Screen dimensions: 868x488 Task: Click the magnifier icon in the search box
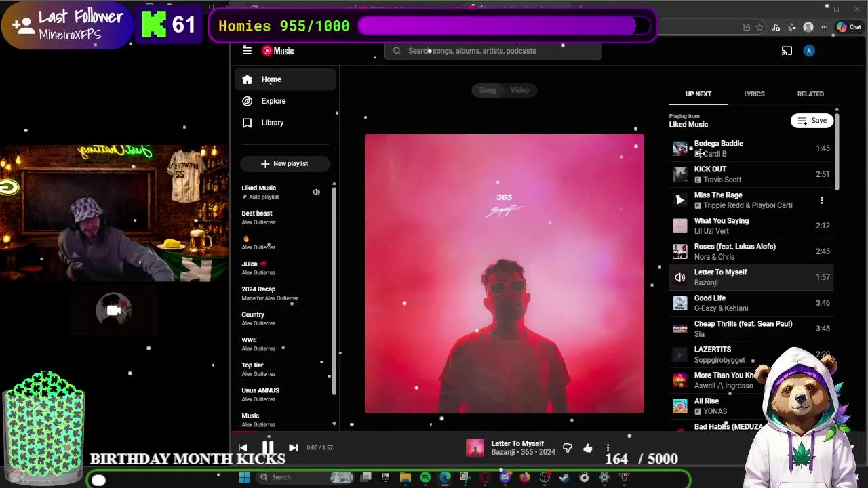tap(397, 51)
